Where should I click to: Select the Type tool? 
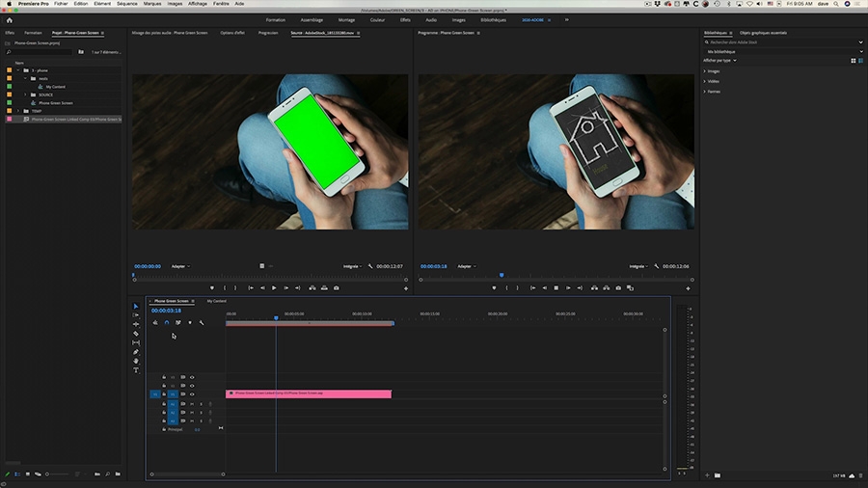[136, 370]
